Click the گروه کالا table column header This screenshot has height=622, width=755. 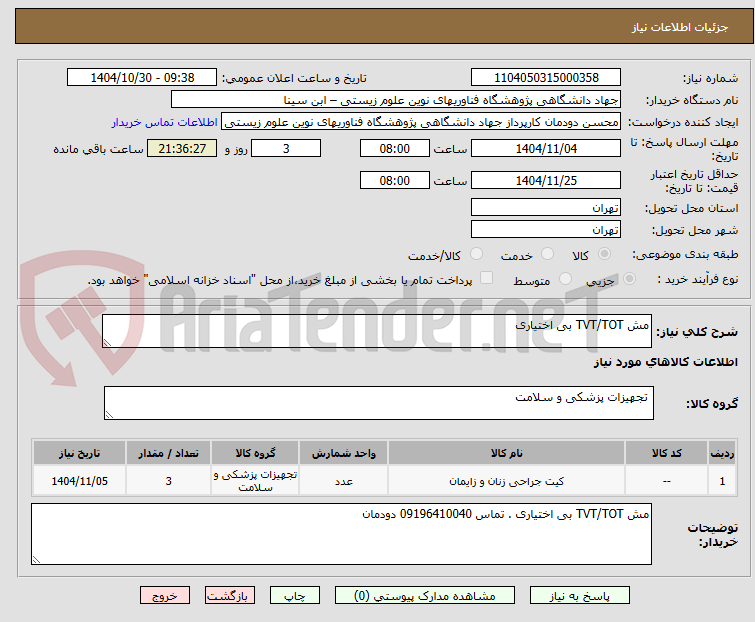pyautogui.click(x=255, y=453)
